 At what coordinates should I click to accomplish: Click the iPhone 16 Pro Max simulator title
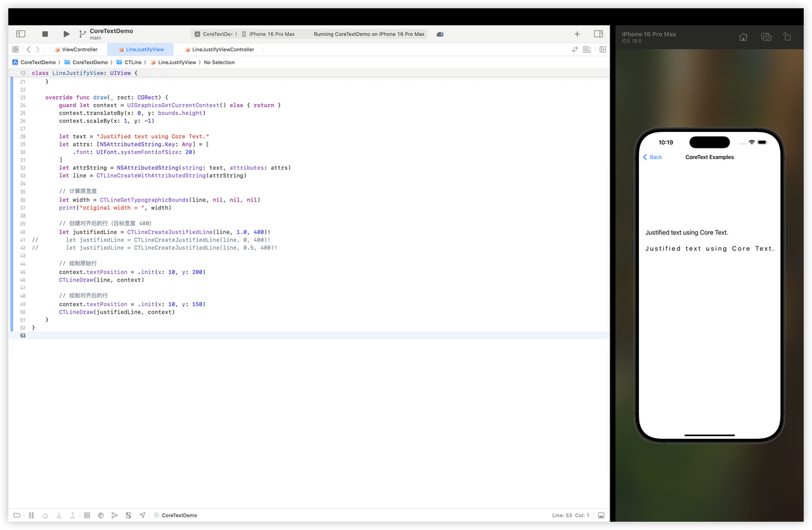(649, 34)
